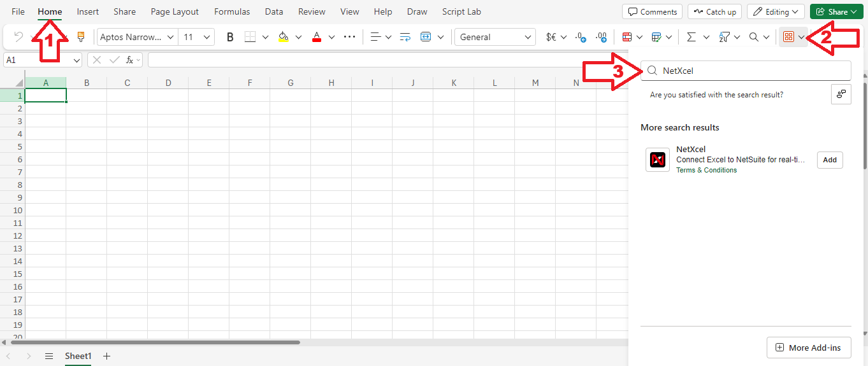Viewport: 868px width, 366px height.
Task: Click Format as Table icon
Action: [x=657, y=37]
